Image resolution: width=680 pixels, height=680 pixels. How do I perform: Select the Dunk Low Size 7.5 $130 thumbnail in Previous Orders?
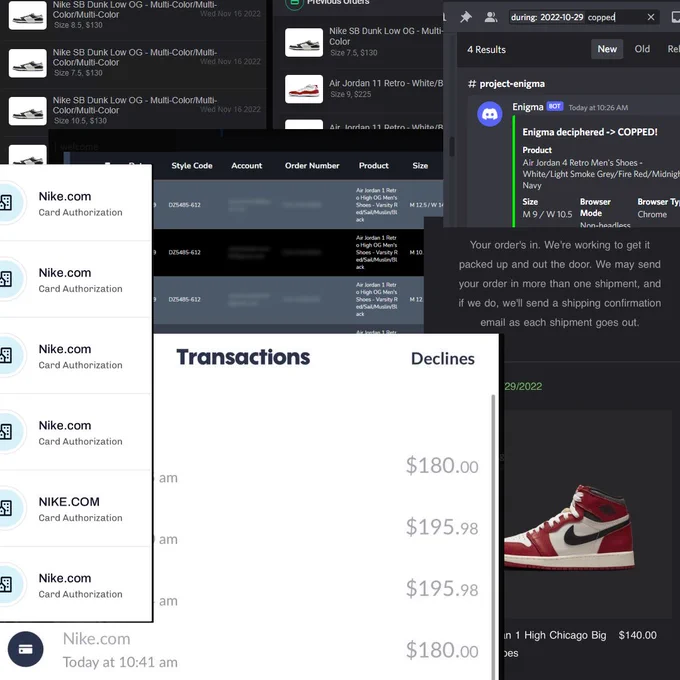[x=304, y=42]
